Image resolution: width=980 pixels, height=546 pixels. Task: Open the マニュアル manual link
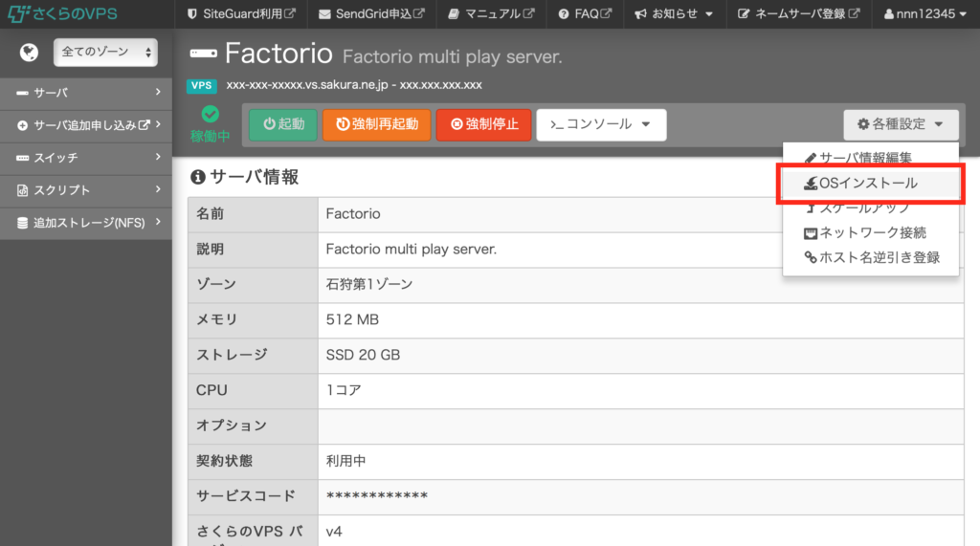(491, 13)
